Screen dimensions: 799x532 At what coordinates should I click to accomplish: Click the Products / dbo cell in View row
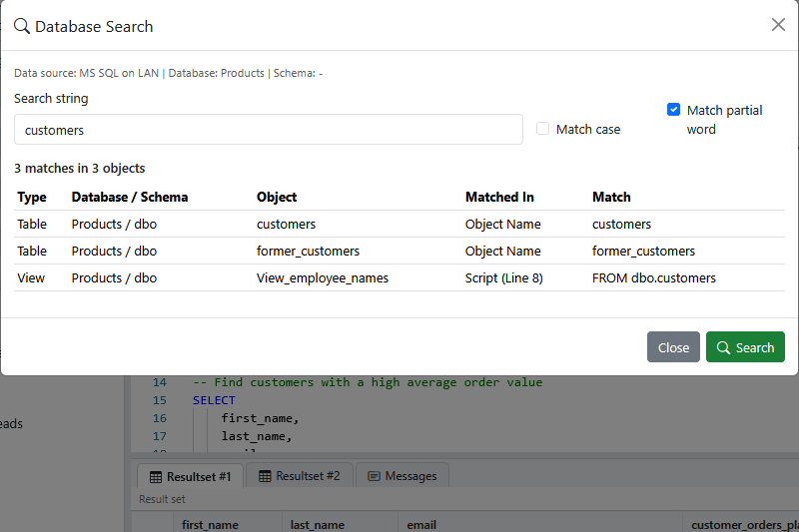[114, 277]
